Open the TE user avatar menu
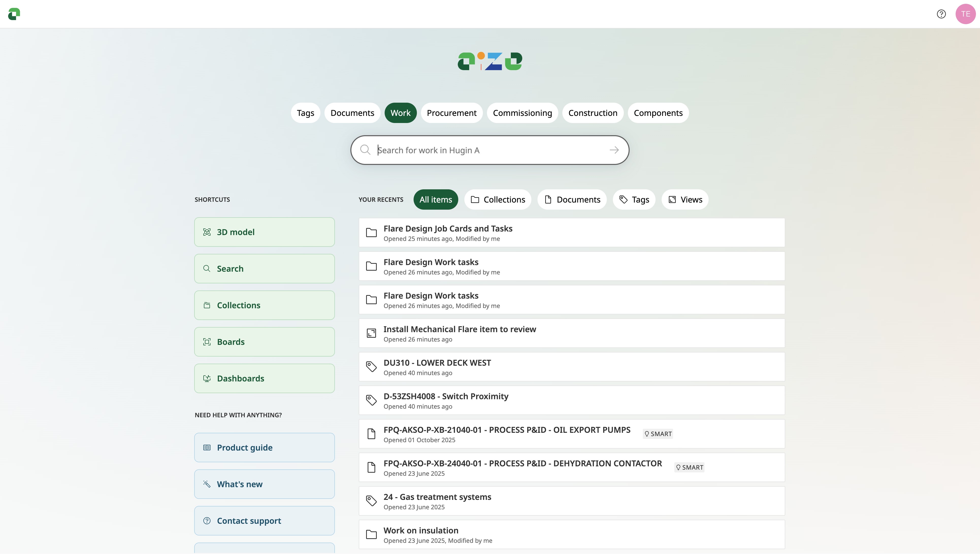Viewport: 980px width, 554px height. 965,14
